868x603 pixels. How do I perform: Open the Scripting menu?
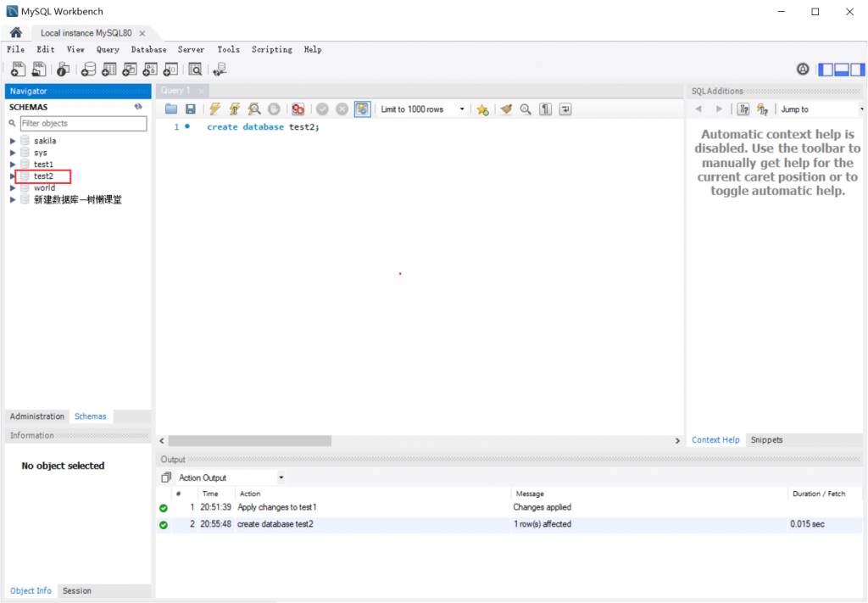(x=272, y=49)
